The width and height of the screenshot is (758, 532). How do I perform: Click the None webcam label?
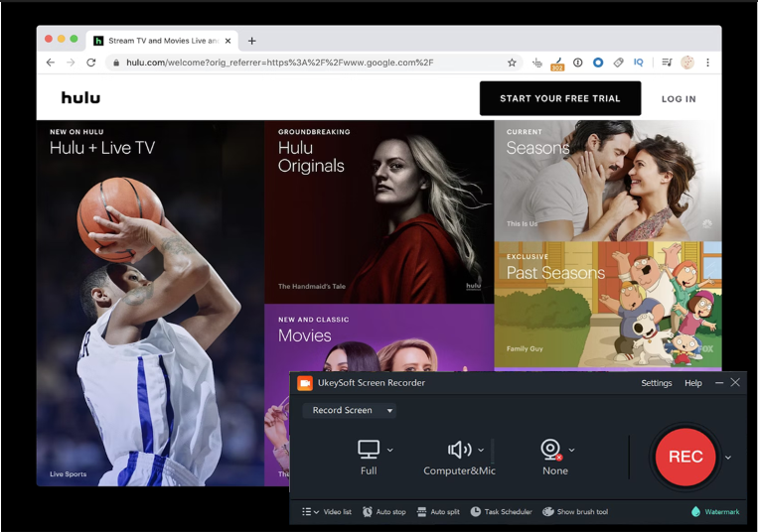pos(555,470)
